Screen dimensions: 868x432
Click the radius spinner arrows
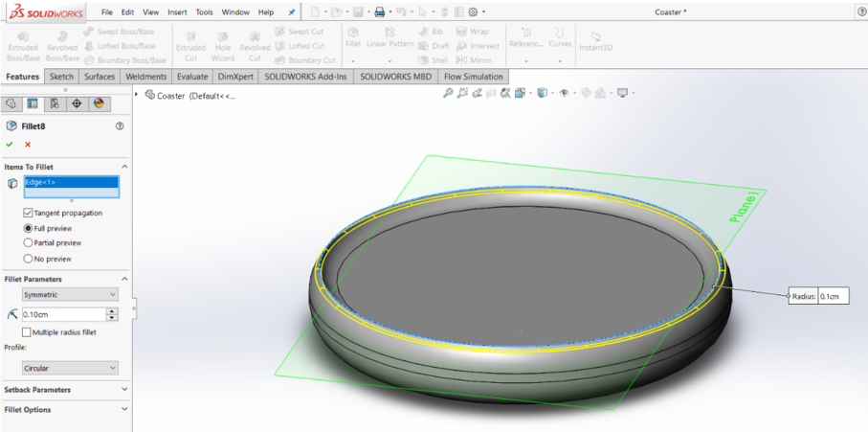[x=112, y=314]
